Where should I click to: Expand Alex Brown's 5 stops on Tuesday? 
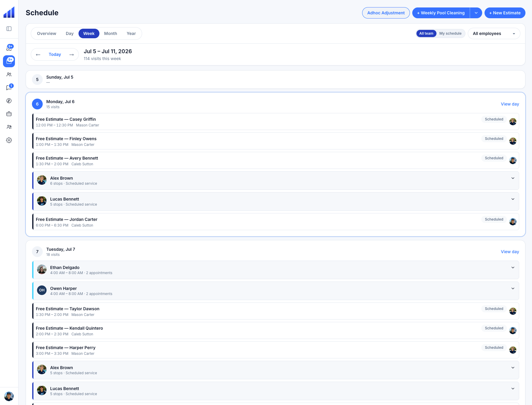click(513, 368)
